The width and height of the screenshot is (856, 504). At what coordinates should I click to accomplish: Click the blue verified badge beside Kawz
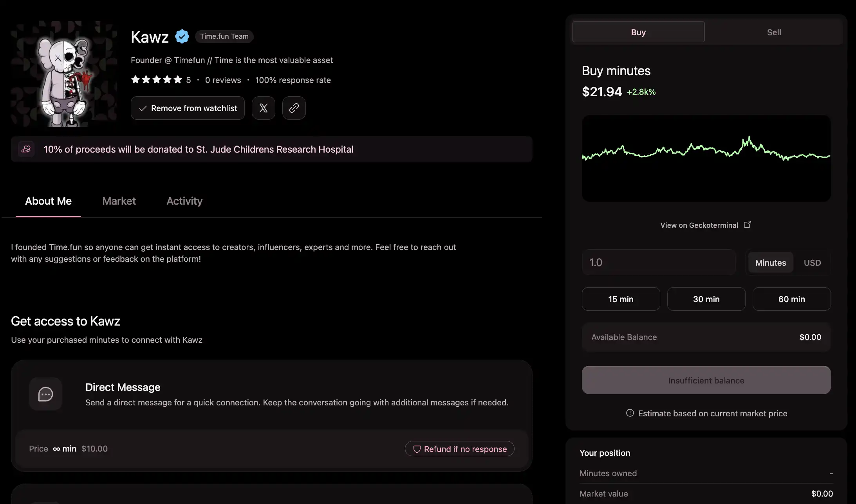(182, 36)
